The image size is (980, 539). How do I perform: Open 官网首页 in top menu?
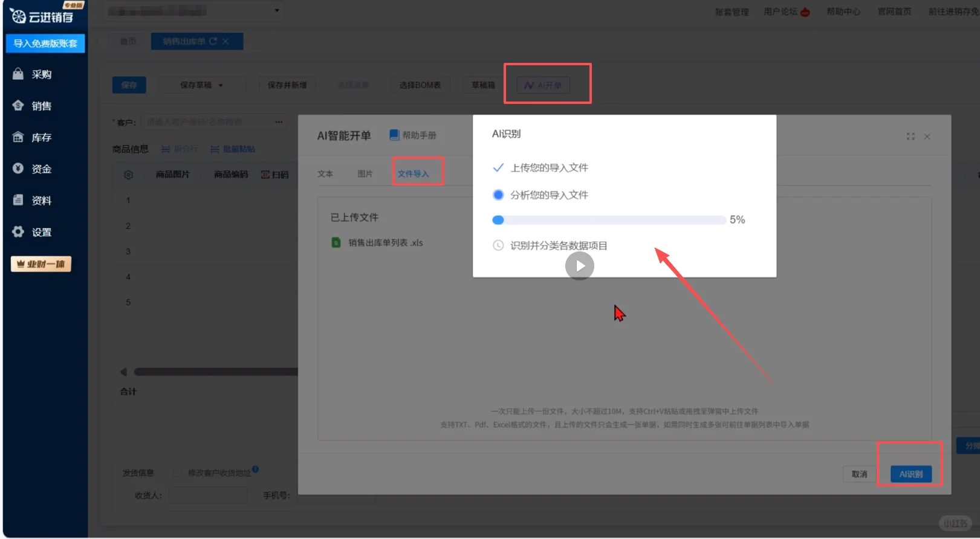click(x=894, y=11)
